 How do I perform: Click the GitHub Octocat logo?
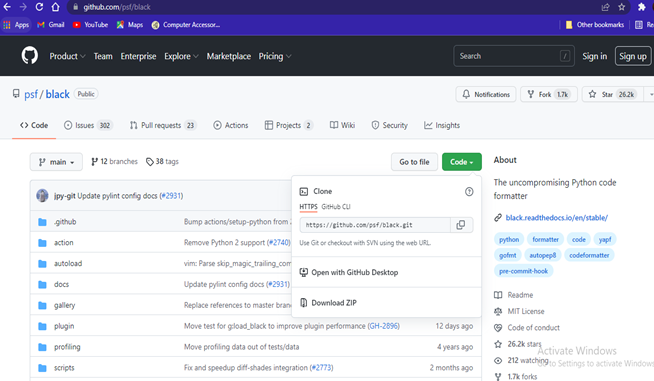30,56
